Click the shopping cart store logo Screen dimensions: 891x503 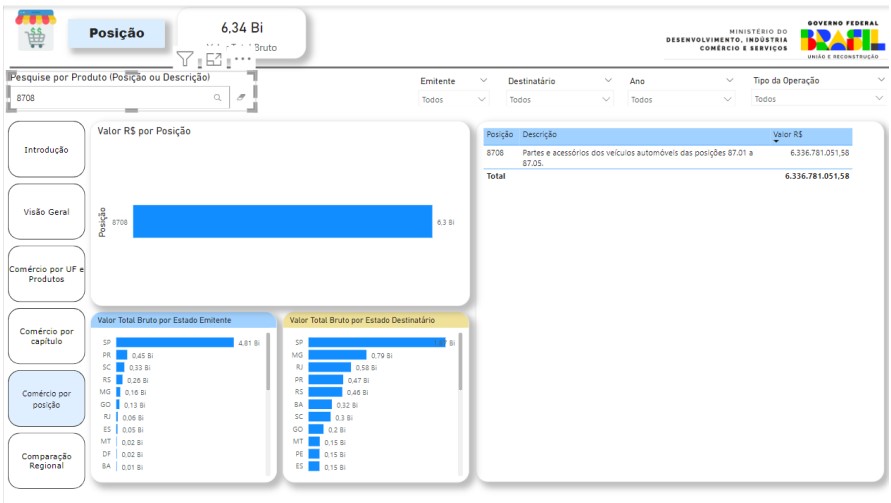[35, 30]
